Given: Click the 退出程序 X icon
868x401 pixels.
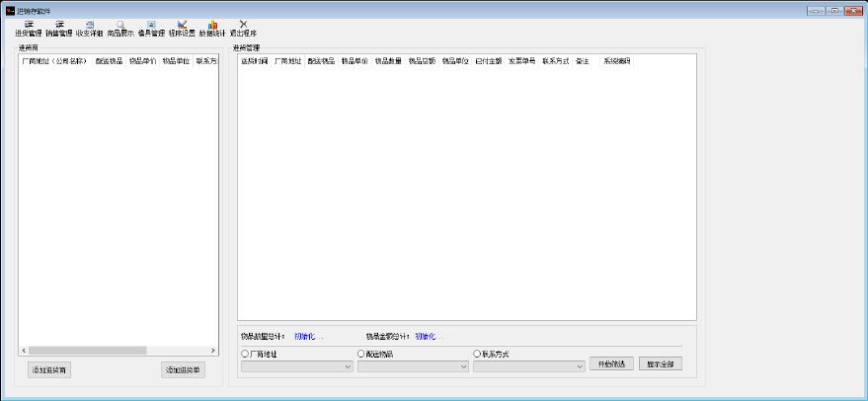Looking at the screenshot, I should [x=243, y=28].
